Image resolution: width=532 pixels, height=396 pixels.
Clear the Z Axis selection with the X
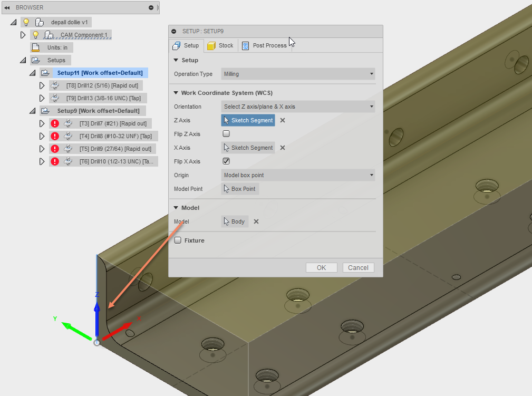[x=283, y=120]
